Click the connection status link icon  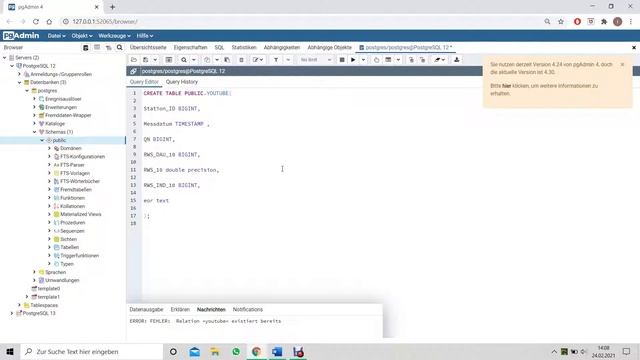point(133,71)
